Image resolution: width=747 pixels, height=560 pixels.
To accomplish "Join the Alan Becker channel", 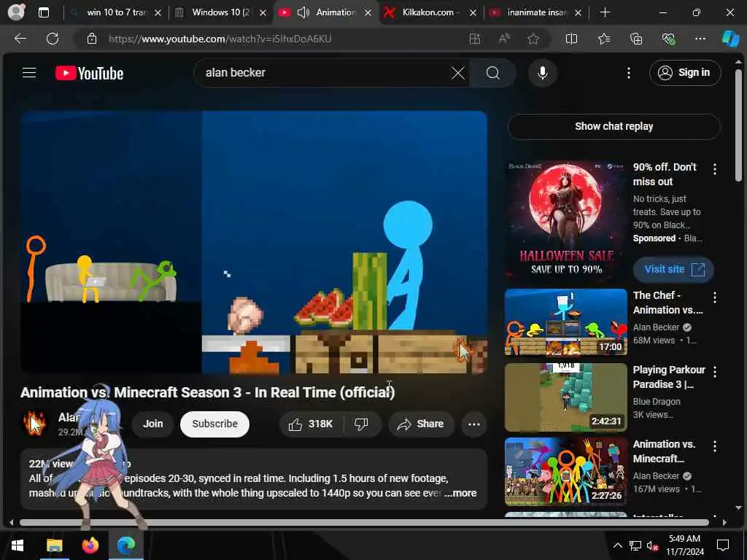I will pyautogui.click(x=153, y=424).
